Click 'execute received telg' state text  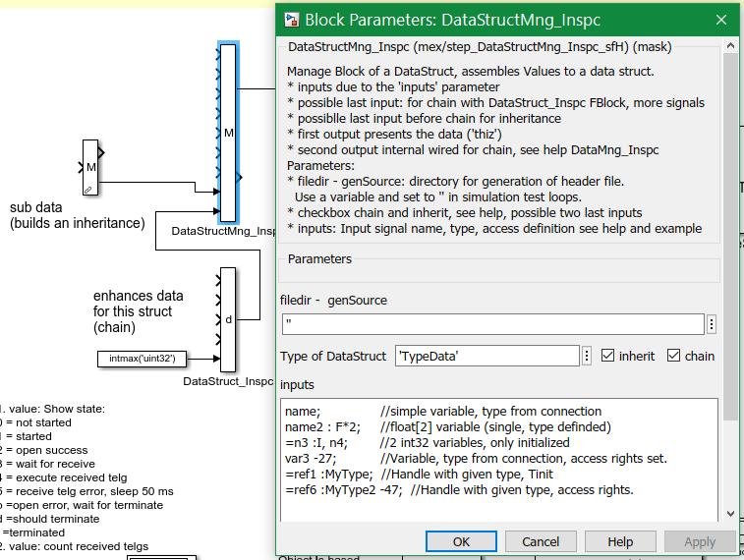(x=71, y=477)
